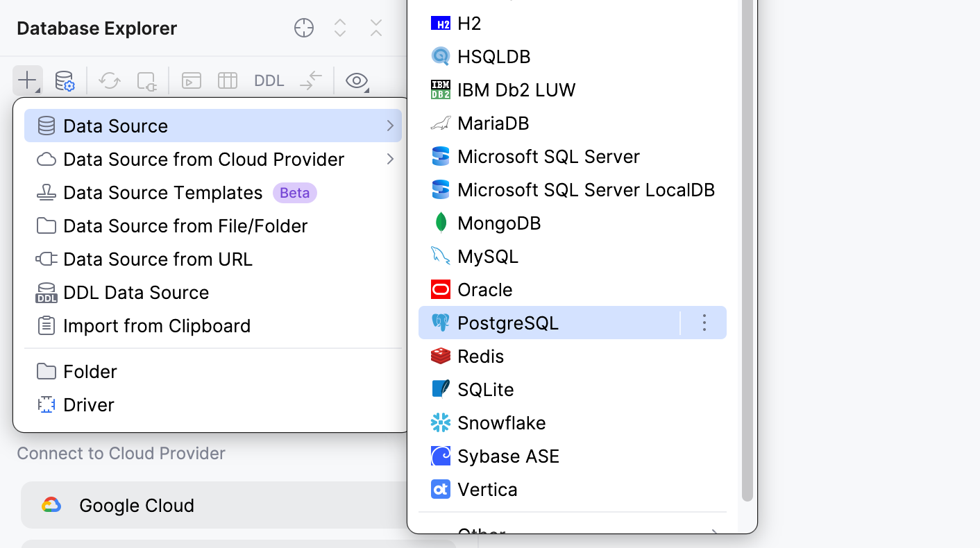
Task: Click Connect to Cloud Provider label
Action: tap(121, 453)
